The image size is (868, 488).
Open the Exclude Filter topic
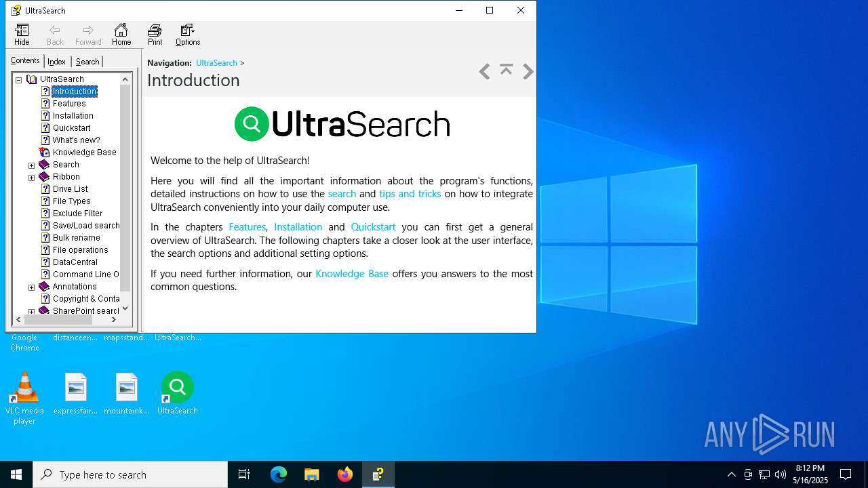[78, 213]
